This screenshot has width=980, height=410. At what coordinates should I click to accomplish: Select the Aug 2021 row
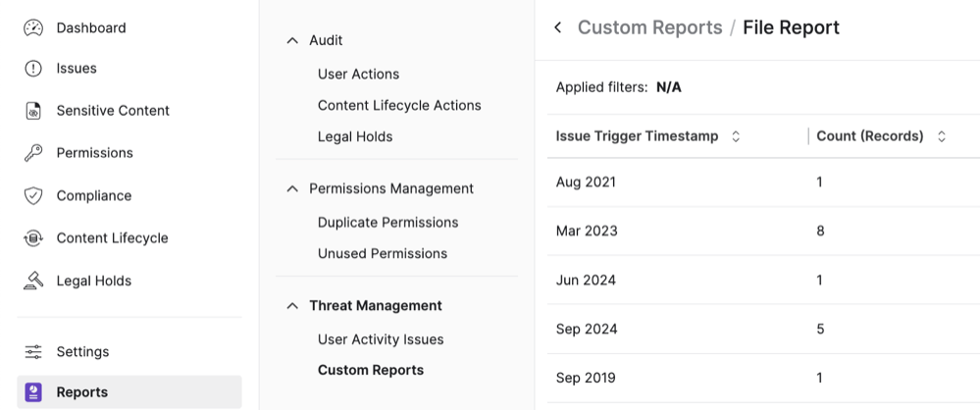tap(763, 181)
